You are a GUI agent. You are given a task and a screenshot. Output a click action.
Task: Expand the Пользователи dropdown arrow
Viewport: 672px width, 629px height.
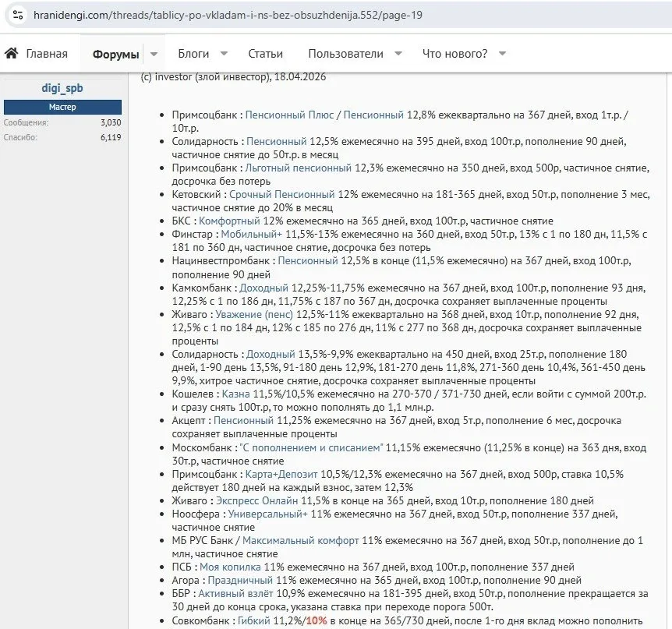pos(398,54)
